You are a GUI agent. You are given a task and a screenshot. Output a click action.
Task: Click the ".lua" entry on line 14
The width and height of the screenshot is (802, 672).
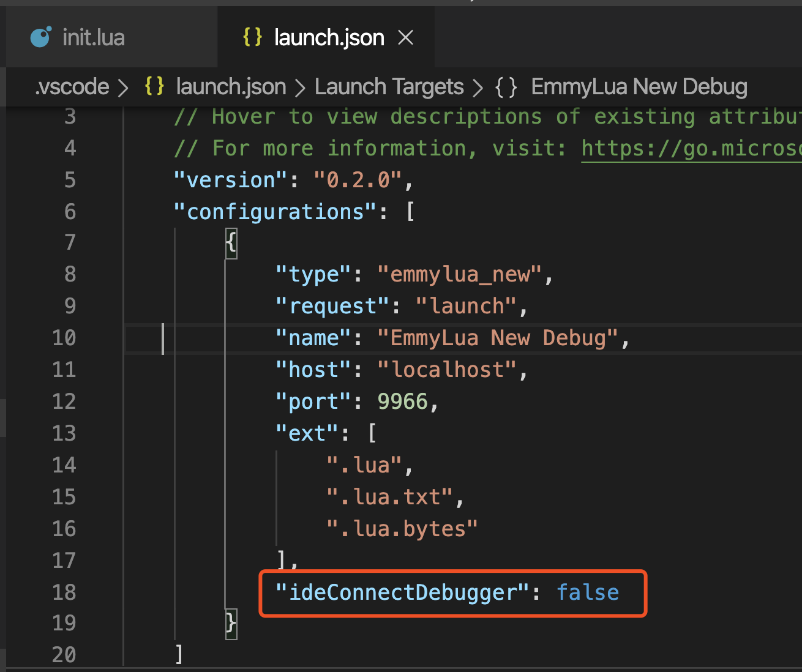pyautogui.click(x=364, y=465)
